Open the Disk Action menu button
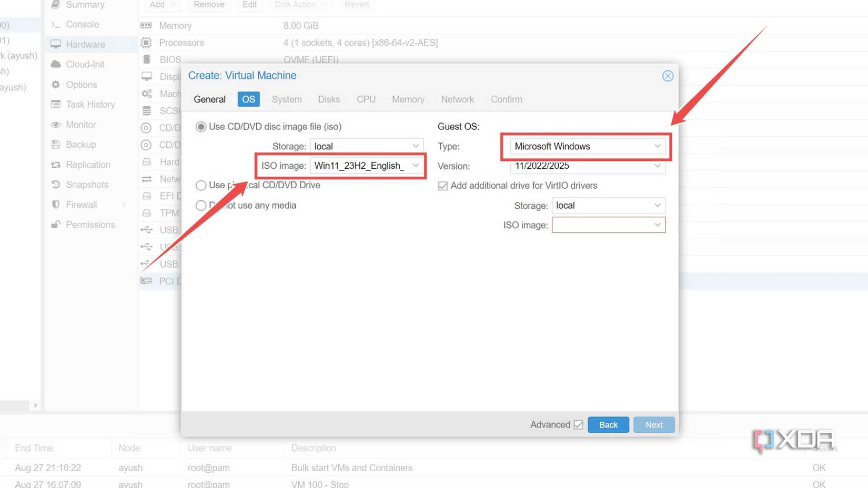The width and height of the screenshot is (868, 488). click(301, 5)
